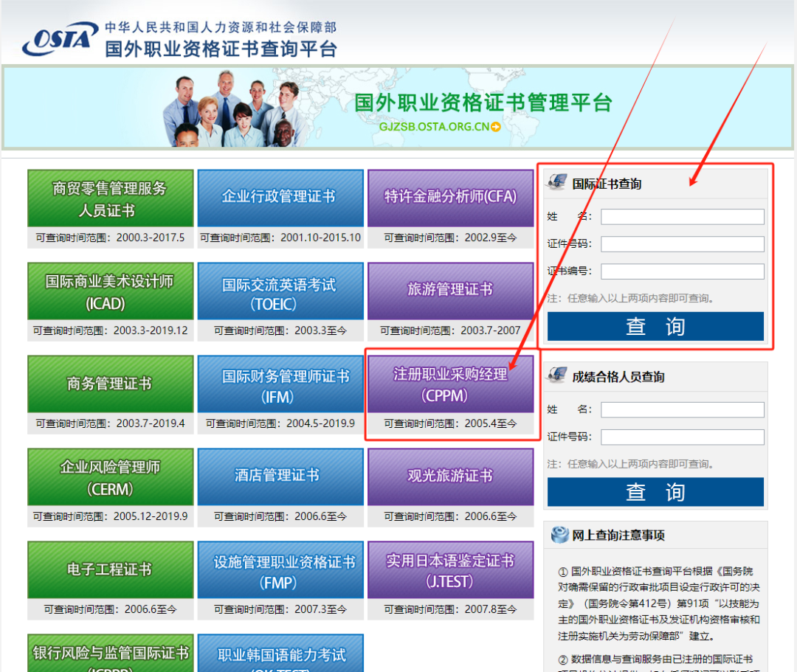Viewport: 797px width, 672px height.
Task: Select the 商务管理证书 tile
Action: pyautogui.click(x=110, y=384)
